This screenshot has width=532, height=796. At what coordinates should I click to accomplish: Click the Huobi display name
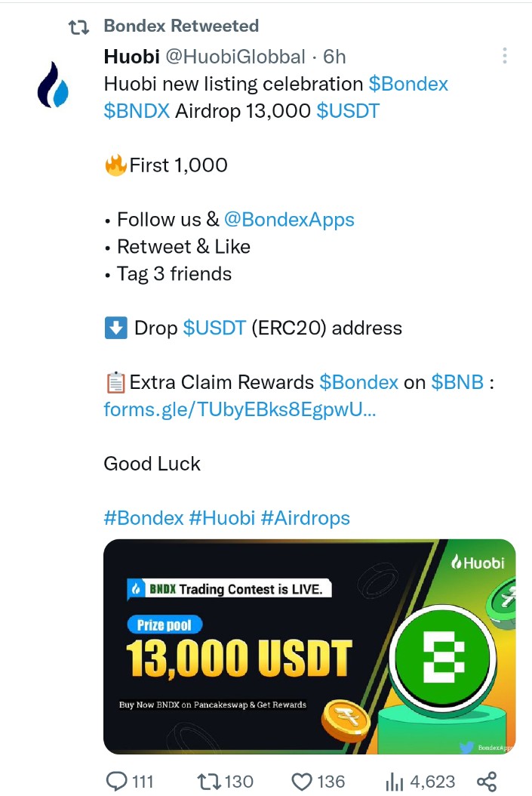coord(132,57)
